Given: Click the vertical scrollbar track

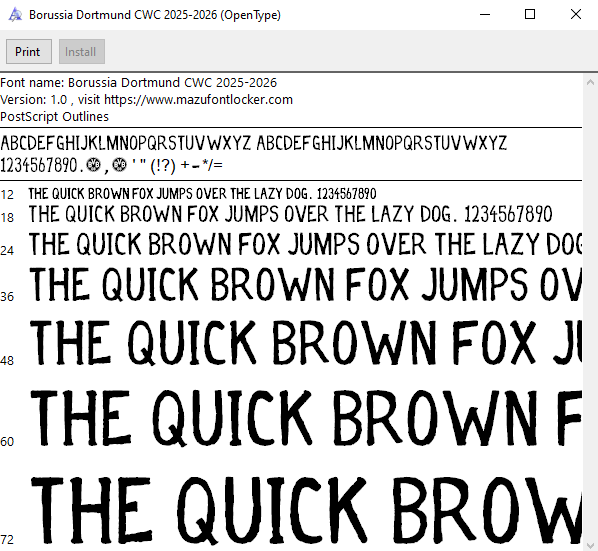Looking at the screenshot, I should (590, 313).
